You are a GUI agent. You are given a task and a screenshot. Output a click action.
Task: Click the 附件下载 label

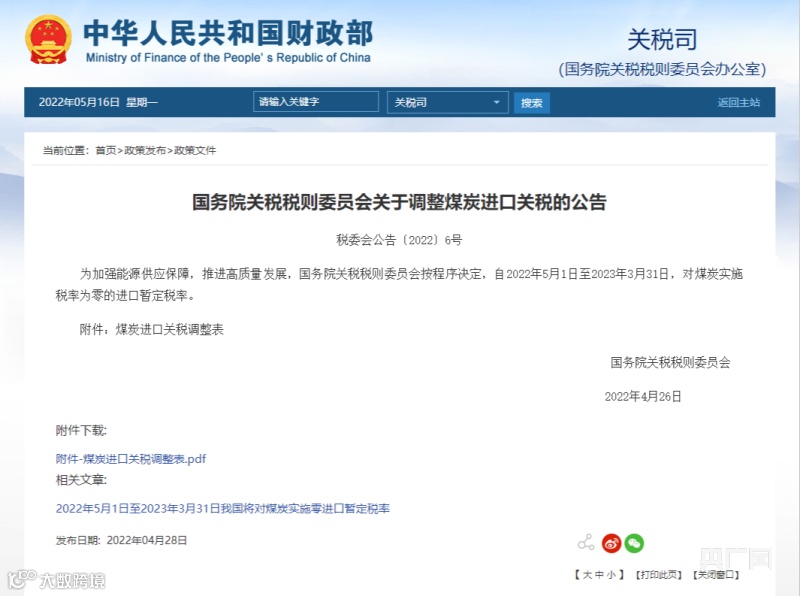point(81,431)
